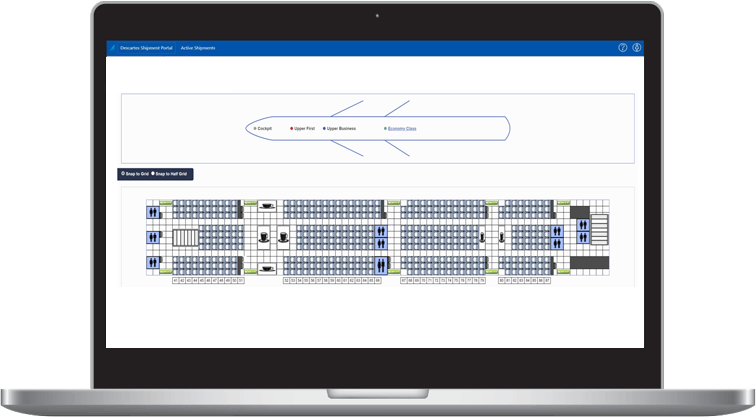The height and width of the screenshot is (417, 756).
Task: Click the front staircase icon
Action: [x=185, y=238]
